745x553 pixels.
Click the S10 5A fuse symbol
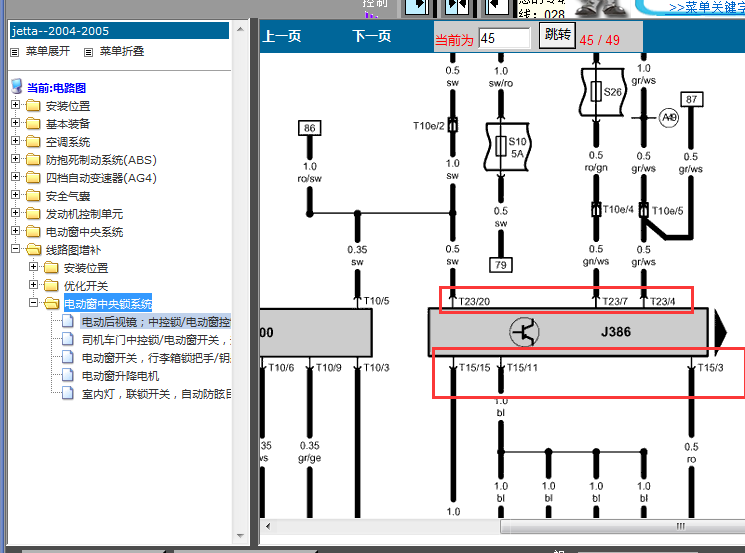pyautogui.click(x=507, y=147)
